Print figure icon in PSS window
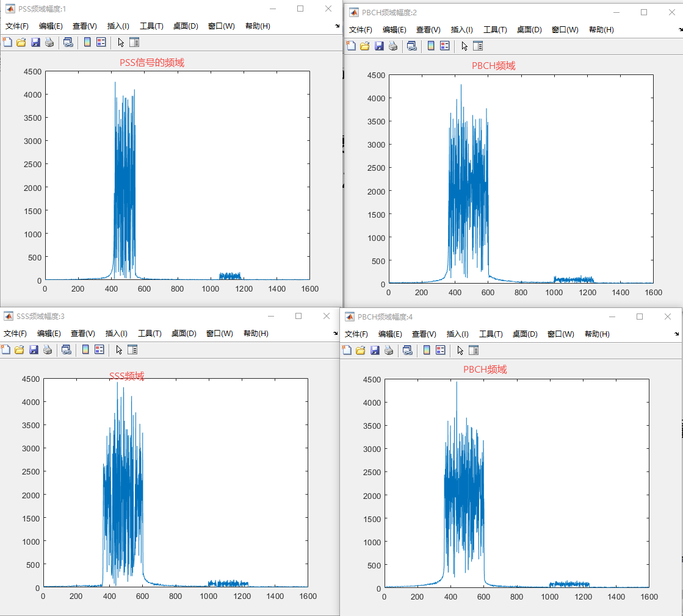Image resolution: width=683 pixels, height=616 pixels. 49,42
